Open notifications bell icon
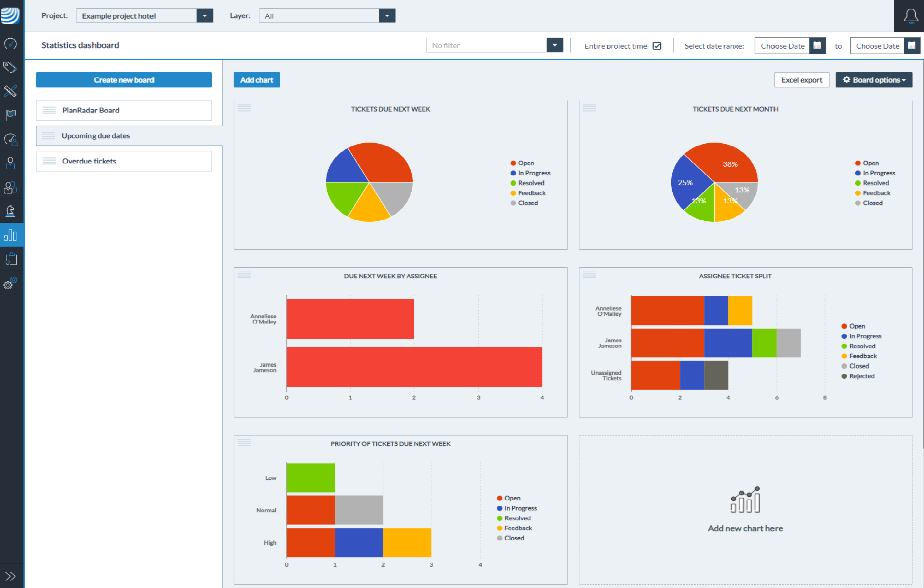The width and height of the screenshot is (924, 588). pos(910,16)
